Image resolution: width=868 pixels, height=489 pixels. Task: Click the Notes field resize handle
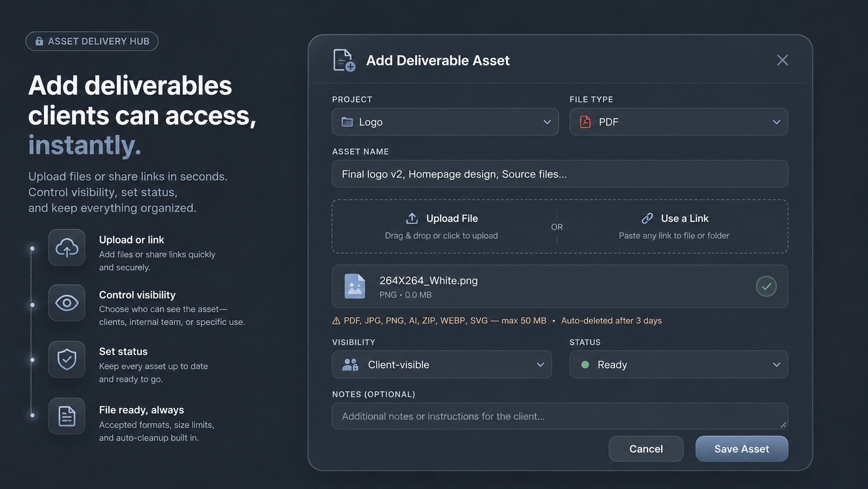coord(783,425)
